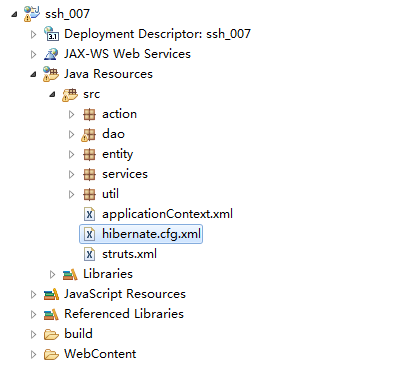
Task: Click the action package icon
Action: click(x=89, y=114)
